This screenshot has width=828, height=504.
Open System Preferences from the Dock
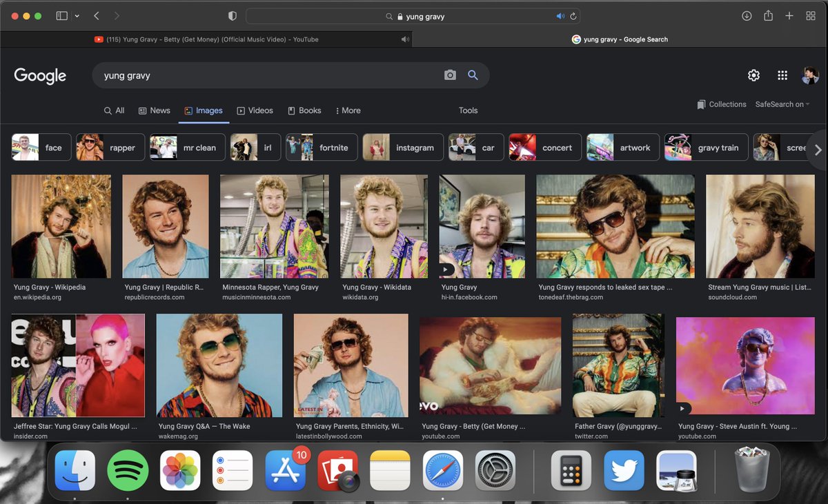tap(495, 470)
